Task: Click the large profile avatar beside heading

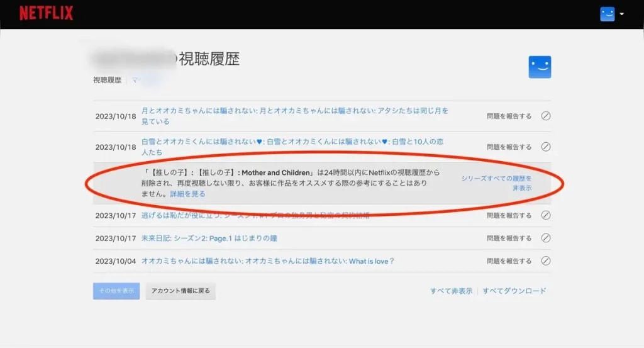Action: 540,67
